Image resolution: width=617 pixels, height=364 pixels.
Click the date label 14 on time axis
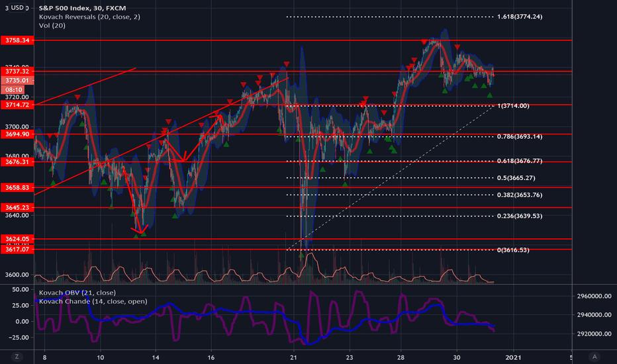156,357
